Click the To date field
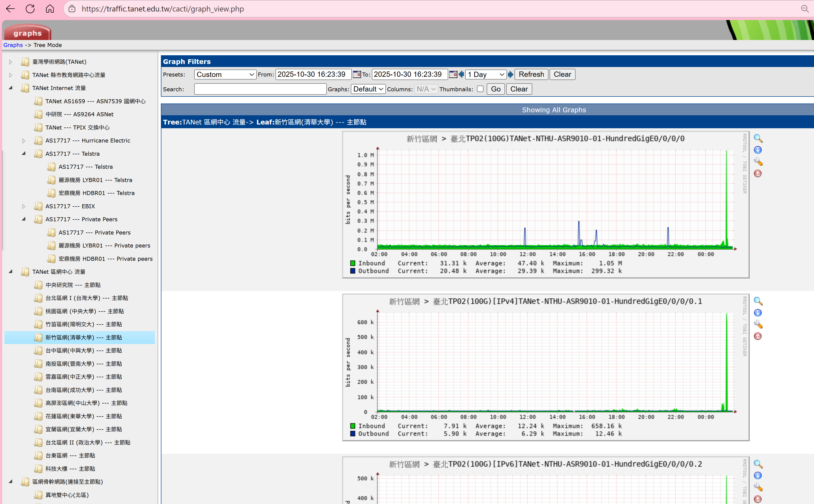Screen dimensions: 814x504 (x=410, y=74)
